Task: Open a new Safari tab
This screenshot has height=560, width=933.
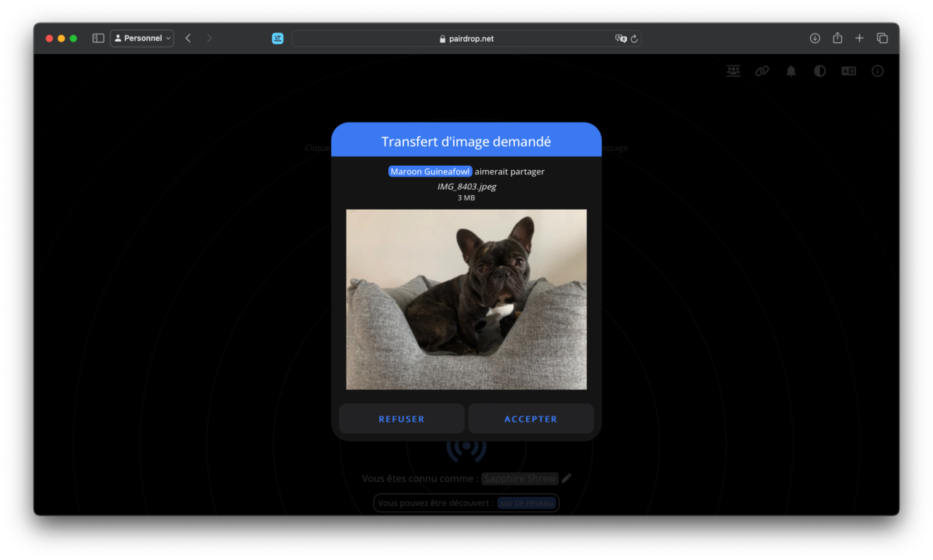Action: coord(860,38)
